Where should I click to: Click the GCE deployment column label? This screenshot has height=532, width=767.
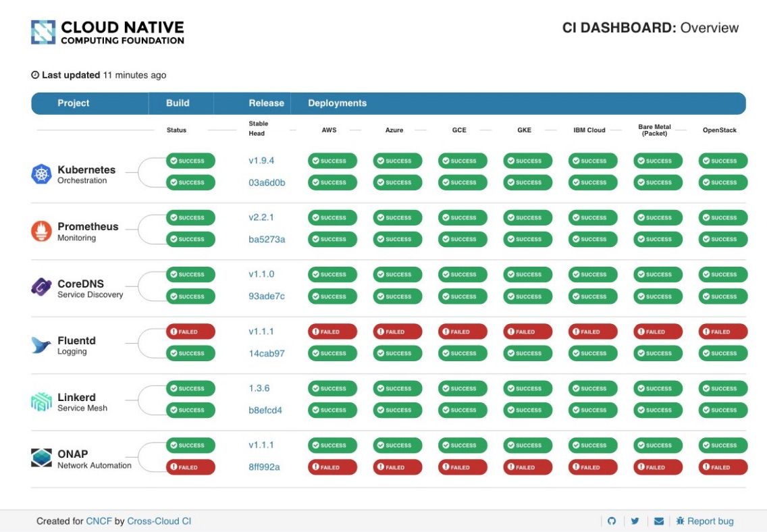459,130
